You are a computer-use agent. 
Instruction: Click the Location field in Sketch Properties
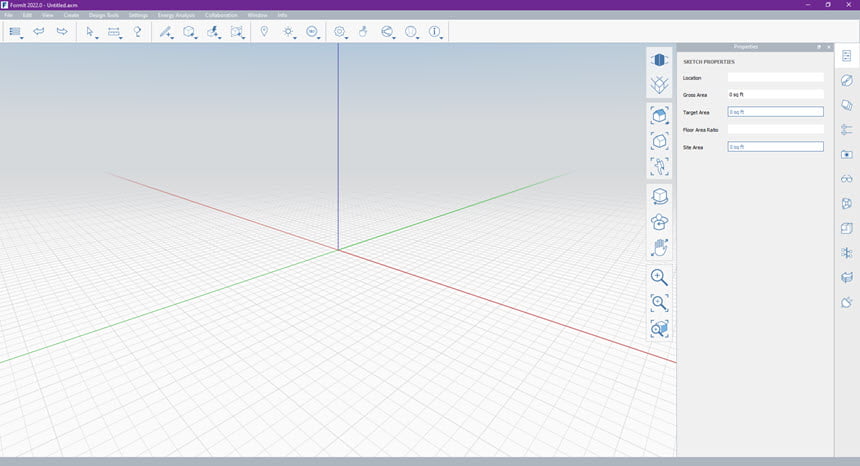click(776, 78)
